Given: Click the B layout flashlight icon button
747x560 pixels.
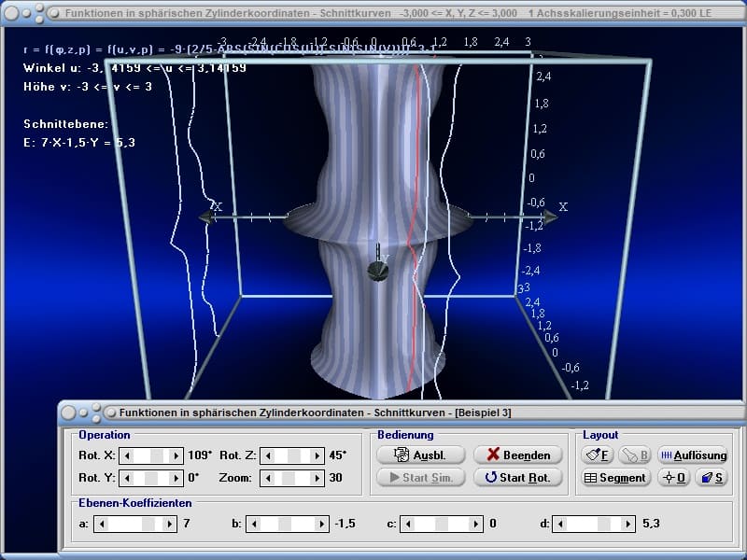Looking at the screenshot, I should pos(634,455).
